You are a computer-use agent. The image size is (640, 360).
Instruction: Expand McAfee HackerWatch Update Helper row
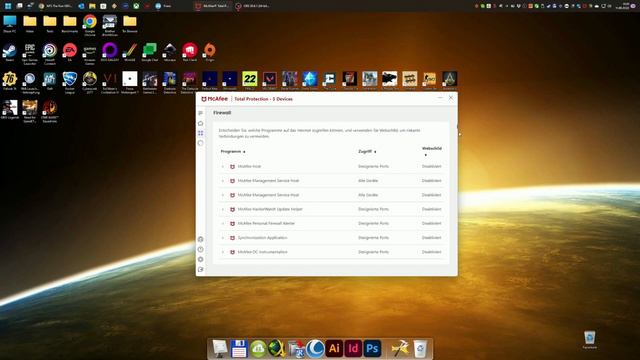[223, 209]
